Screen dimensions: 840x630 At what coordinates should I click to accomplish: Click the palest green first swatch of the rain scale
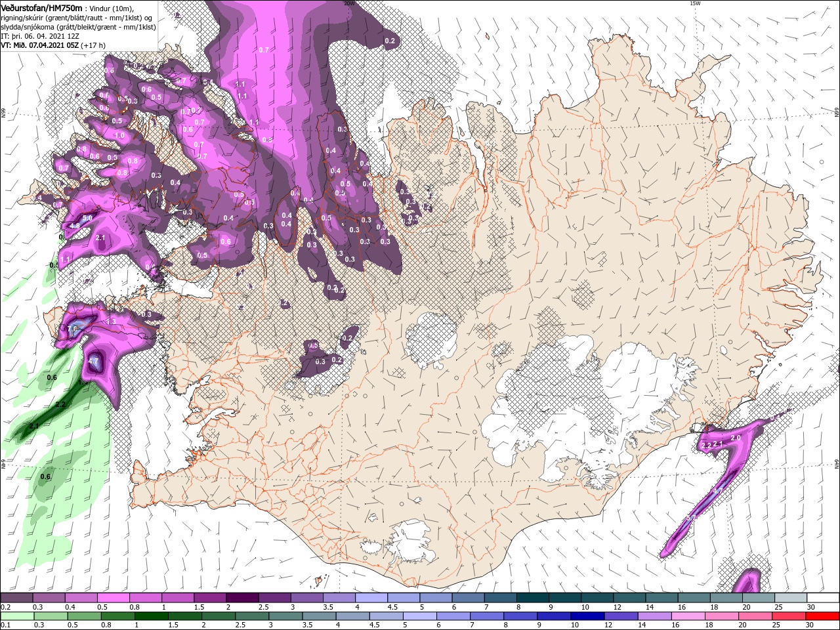pyautogui.click(x=16, y=616)
